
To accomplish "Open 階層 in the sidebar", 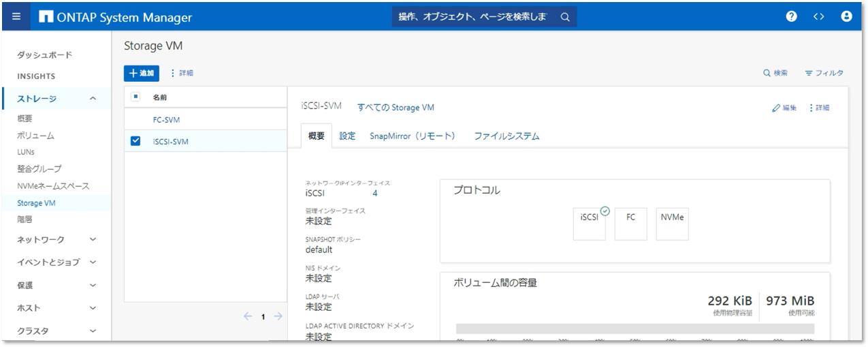I will click(25, 220).
